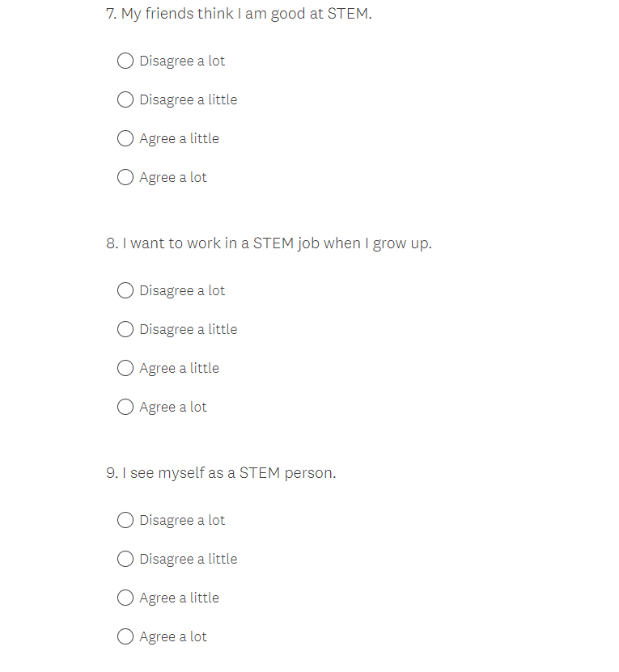This screenshot has width=619, height=672.
Task: Click the 'Agree a little' label text in question 8
Action: pos(179,368)
